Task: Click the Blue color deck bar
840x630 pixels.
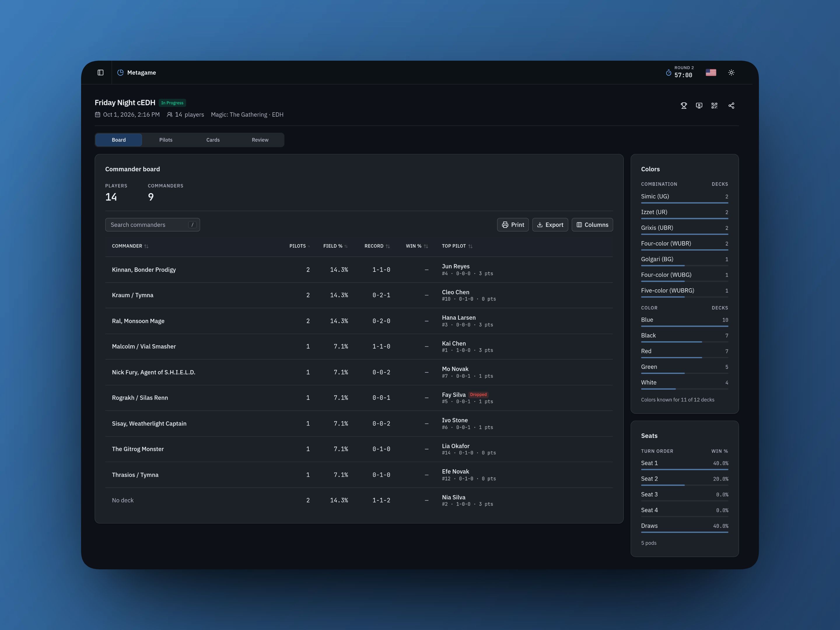Action: [685, 326]
